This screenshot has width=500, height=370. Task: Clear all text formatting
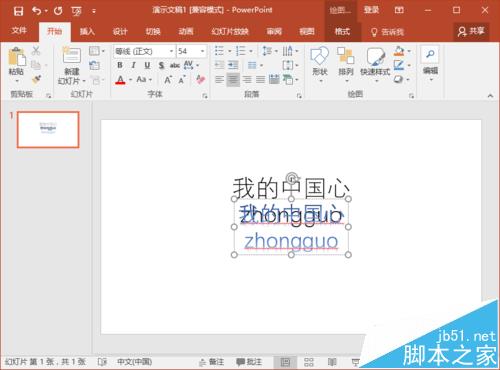click(200, 79)
